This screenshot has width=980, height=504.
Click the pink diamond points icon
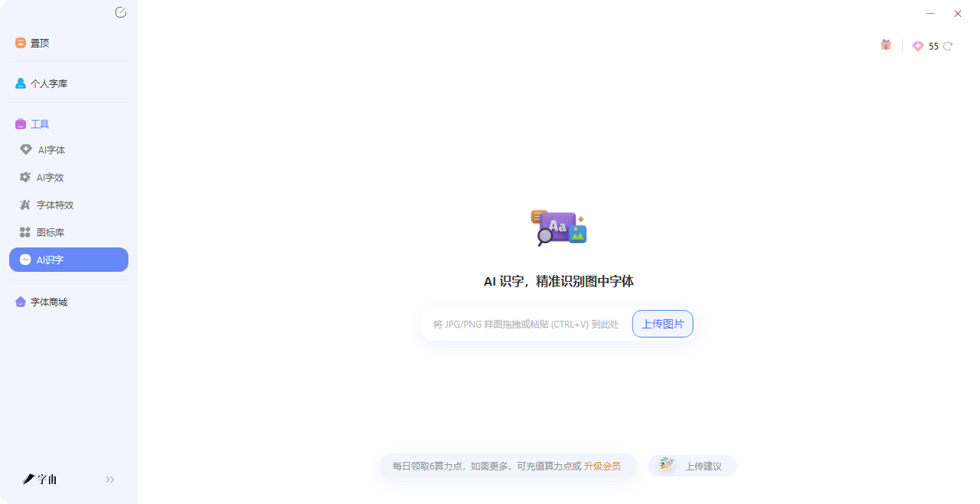917,46
